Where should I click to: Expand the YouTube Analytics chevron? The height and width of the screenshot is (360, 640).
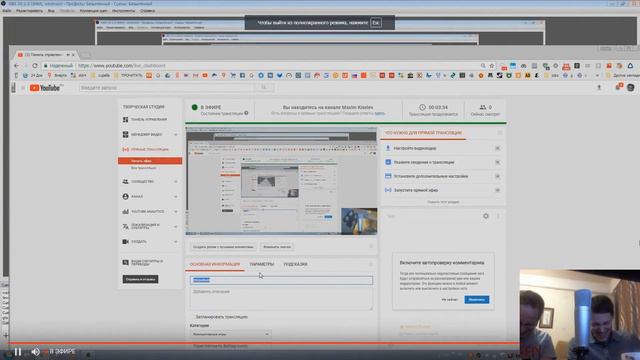176,211
